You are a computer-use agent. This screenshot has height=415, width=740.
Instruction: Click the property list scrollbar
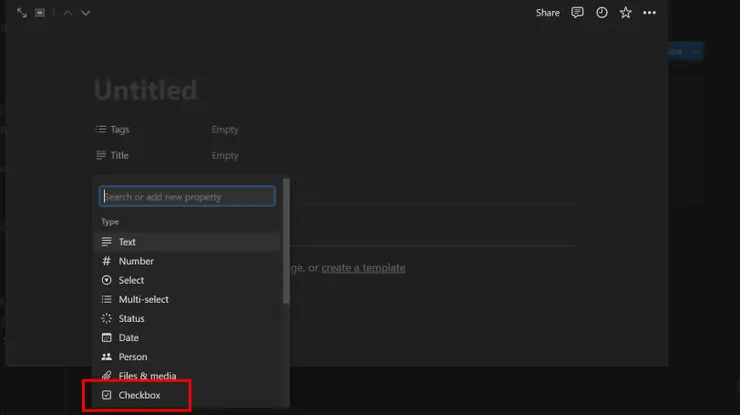click(x=286, y=241)
